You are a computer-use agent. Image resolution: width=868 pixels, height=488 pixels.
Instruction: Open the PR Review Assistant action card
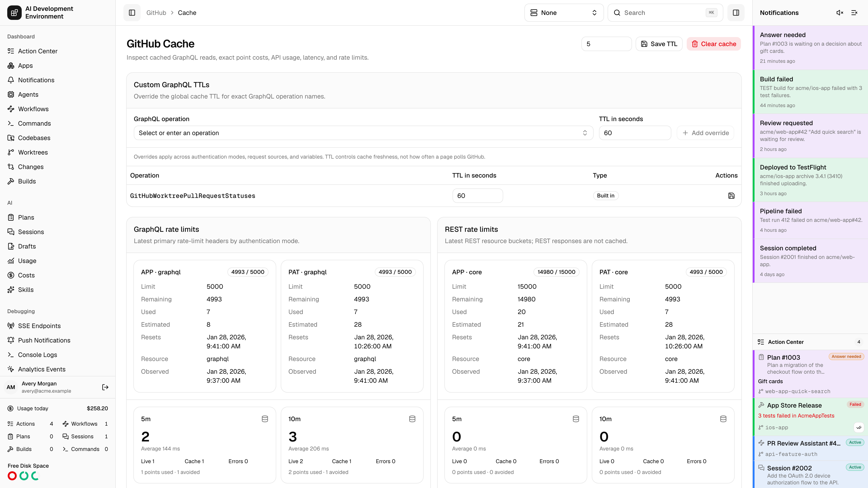pos(810,448)
